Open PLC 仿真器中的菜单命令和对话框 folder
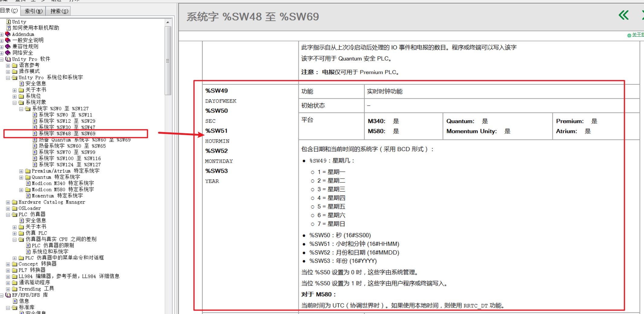Image resolution: width=644 pixels, height=314 pixels. (x=64, y=258)
